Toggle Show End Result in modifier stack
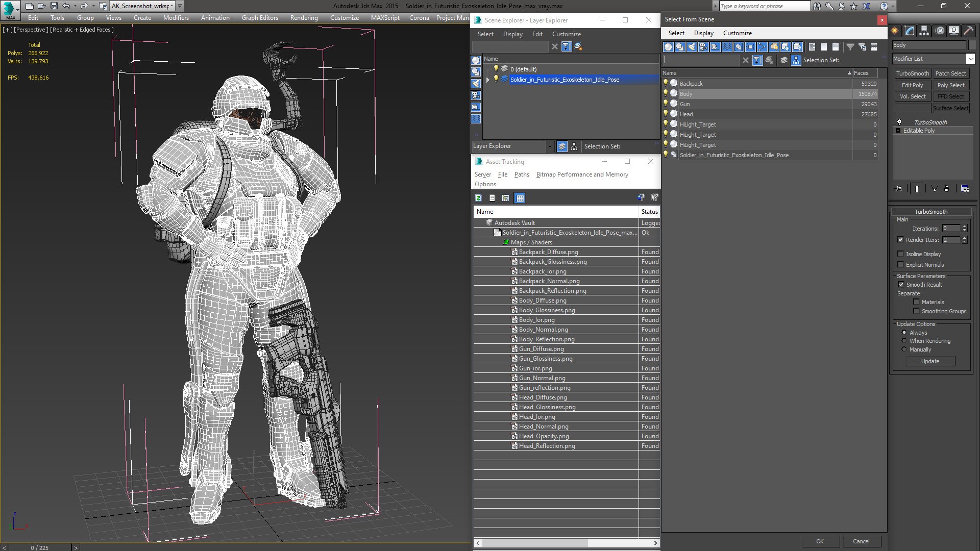 tap(917, 189)
